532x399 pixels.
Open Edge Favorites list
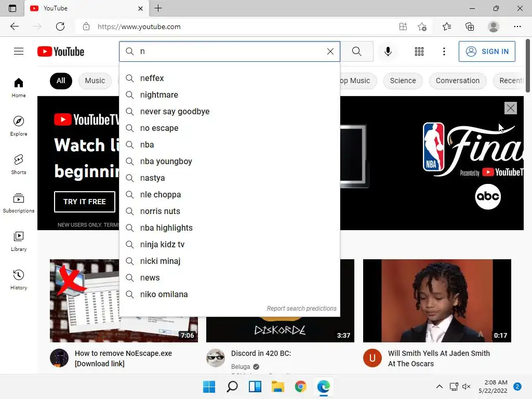point(446,26)
